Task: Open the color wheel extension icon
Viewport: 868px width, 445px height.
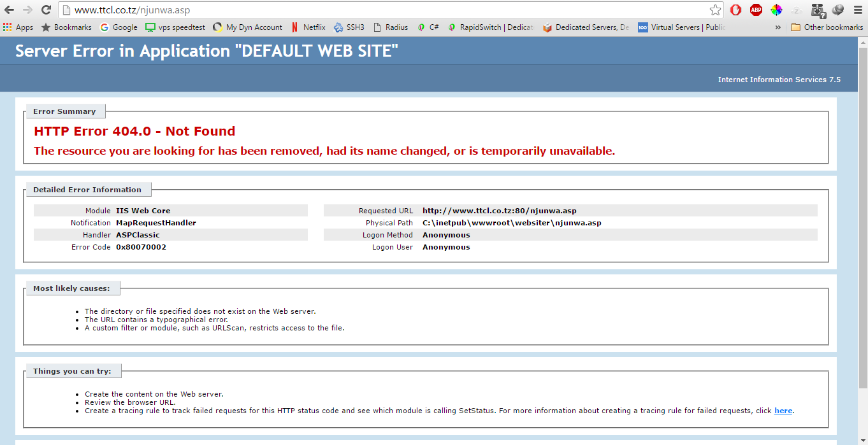Action: tap(776, 10)
